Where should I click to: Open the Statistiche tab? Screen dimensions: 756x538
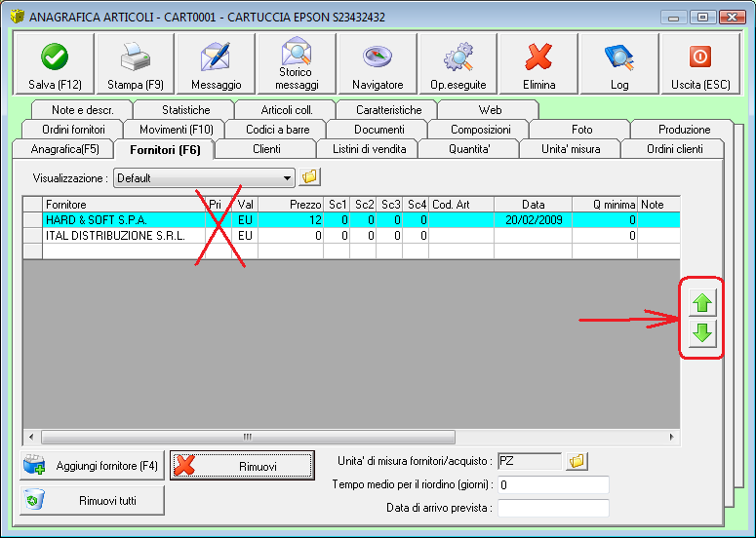point(185,110)
